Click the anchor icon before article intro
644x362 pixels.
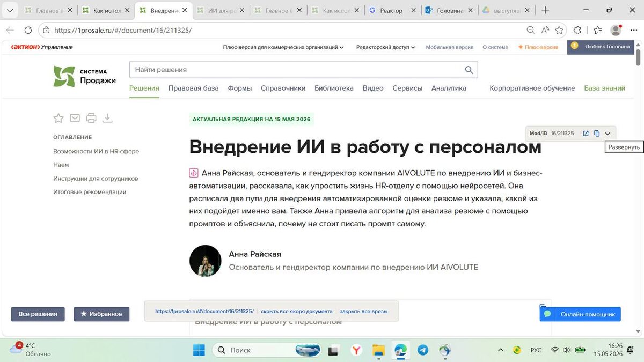(x=194, y=173)
